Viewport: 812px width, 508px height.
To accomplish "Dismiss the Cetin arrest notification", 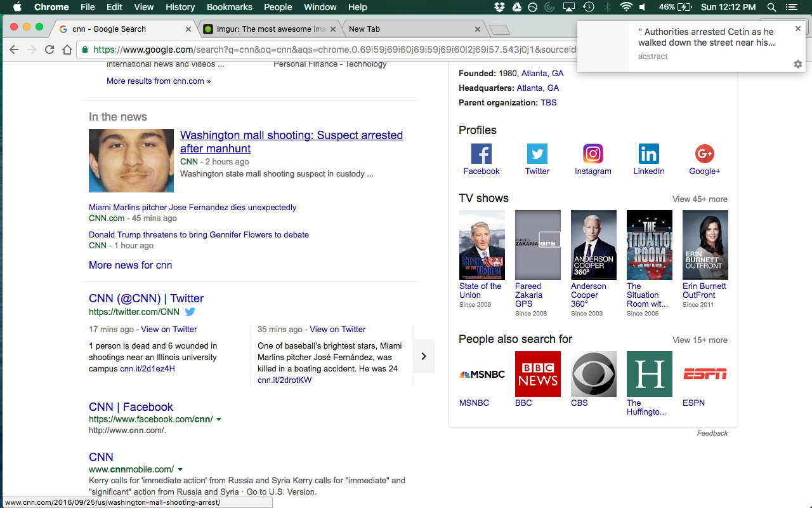I will coord(798,29).
